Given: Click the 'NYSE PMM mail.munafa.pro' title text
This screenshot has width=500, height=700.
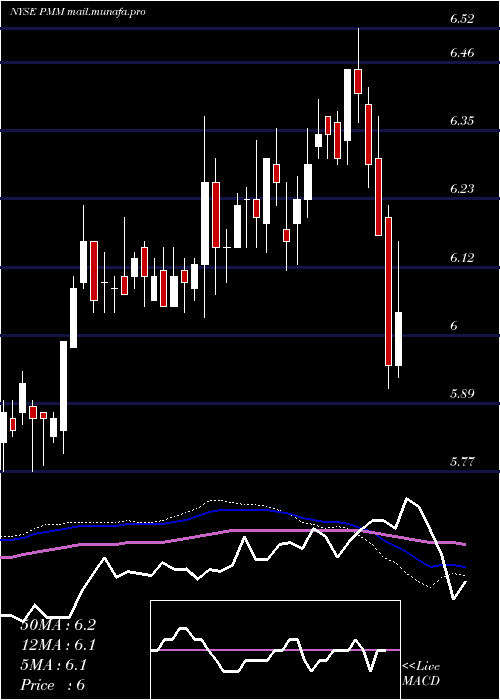Looking at the screenshot, I should (x=78, y=12).
